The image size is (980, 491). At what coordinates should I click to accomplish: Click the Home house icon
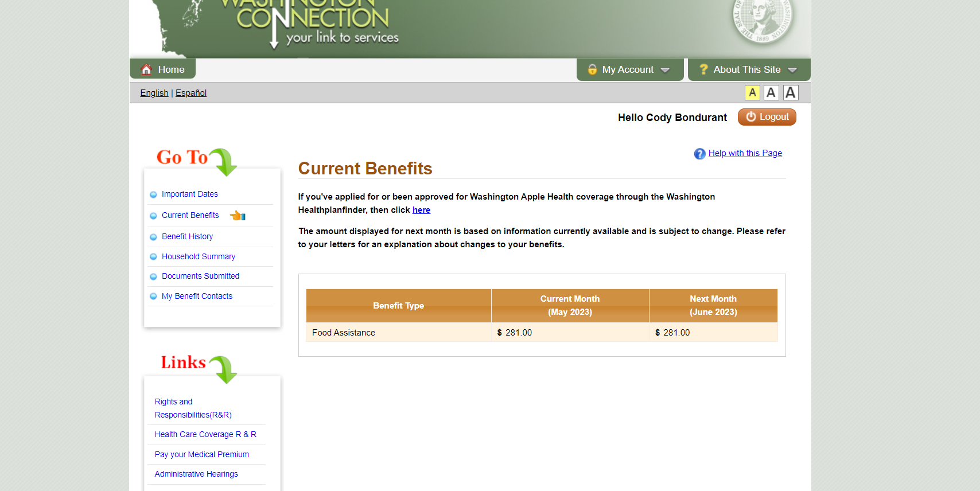146,69
